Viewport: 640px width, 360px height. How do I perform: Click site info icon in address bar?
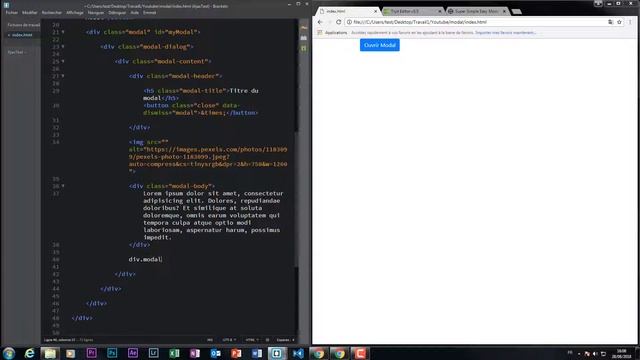(349, 22)
